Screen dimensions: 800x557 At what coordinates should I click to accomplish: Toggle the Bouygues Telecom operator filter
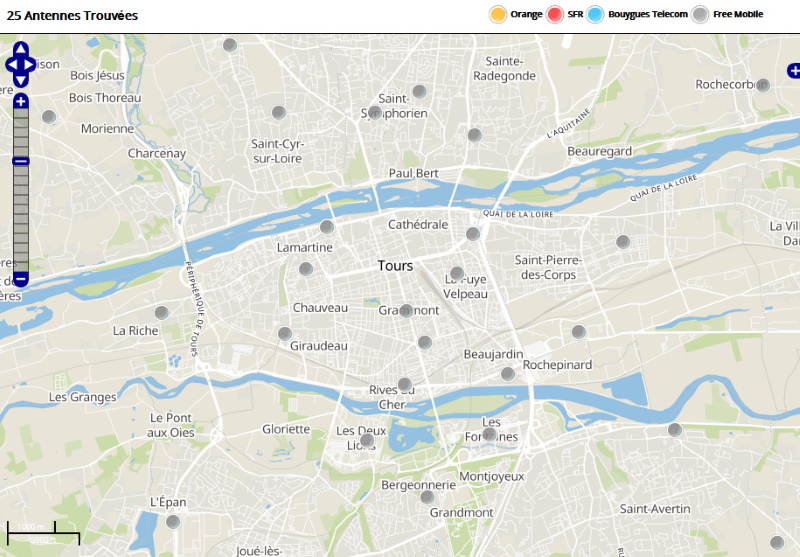pyautogui.click(x=596, y=14)
